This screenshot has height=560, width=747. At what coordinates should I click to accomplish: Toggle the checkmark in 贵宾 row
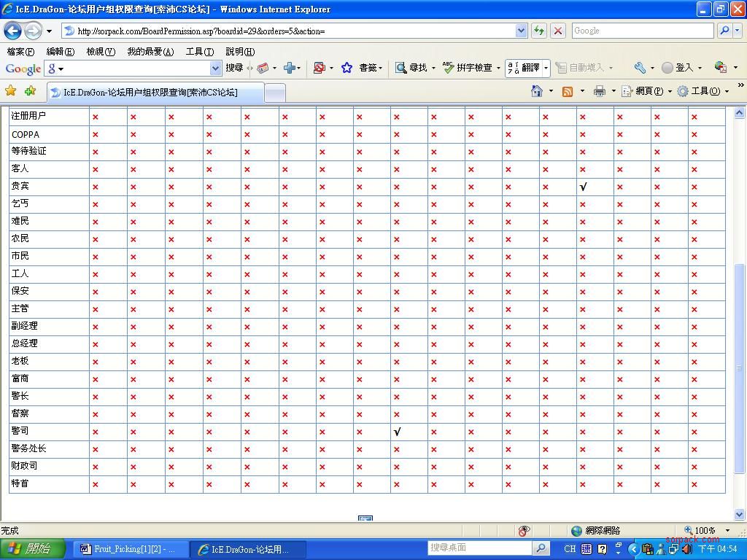pos(583,187)
